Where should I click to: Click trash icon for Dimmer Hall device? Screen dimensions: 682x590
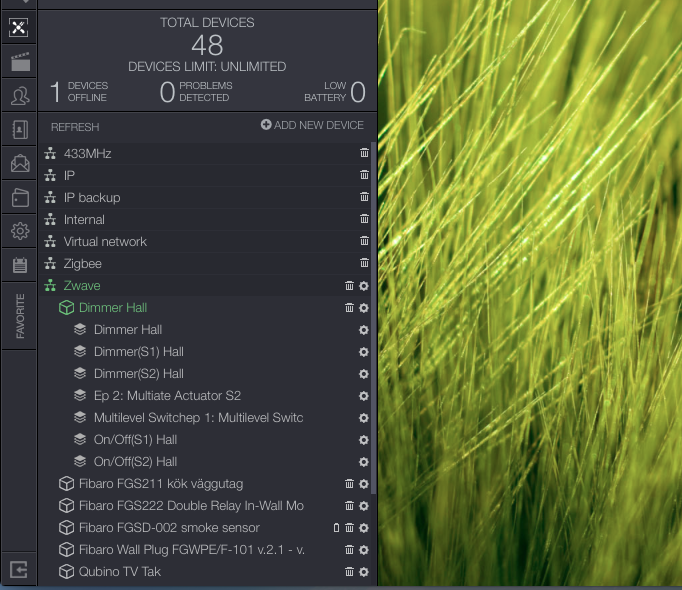pyautogui.click(x=349, y=308)
